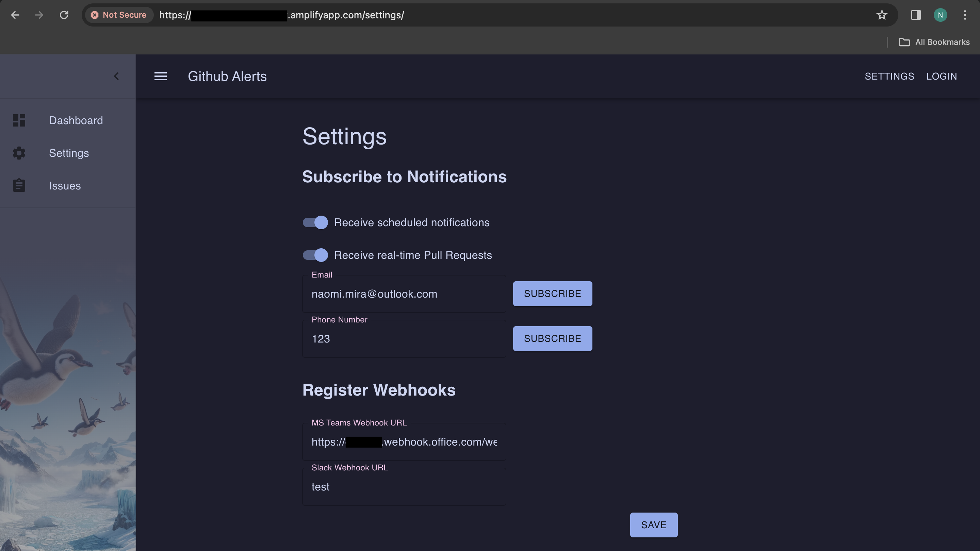Screen dimensions: 980x551
Task: Navigate back with the browser arrow
Action: (15, 15)
